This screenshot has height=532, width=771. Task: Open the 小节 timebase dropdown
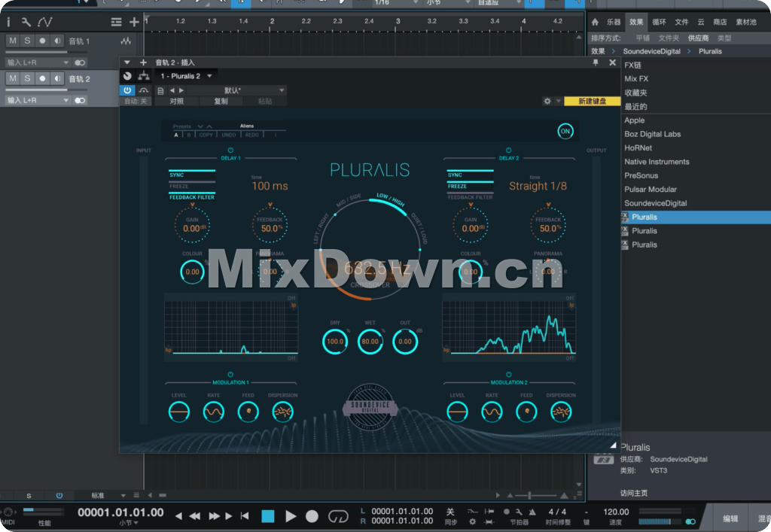pos(129,523)
